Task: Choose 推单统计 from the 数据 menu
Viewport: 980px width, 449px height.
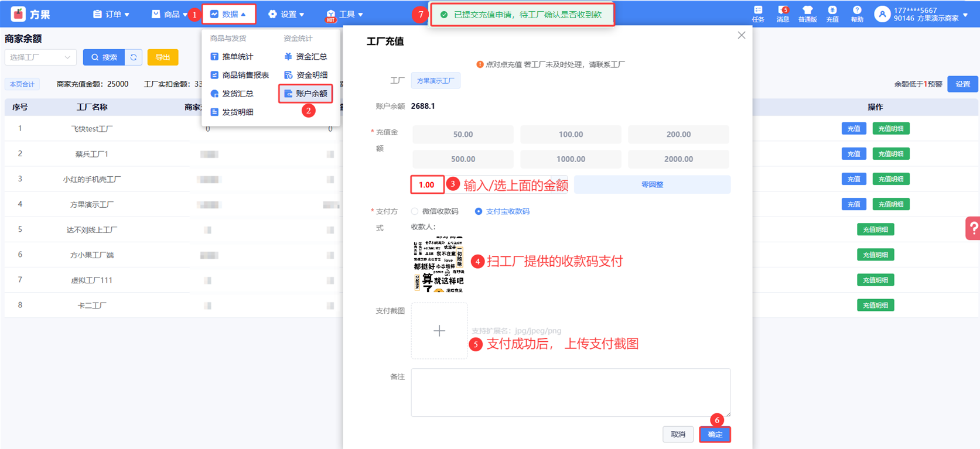Action: coord(232,57)
